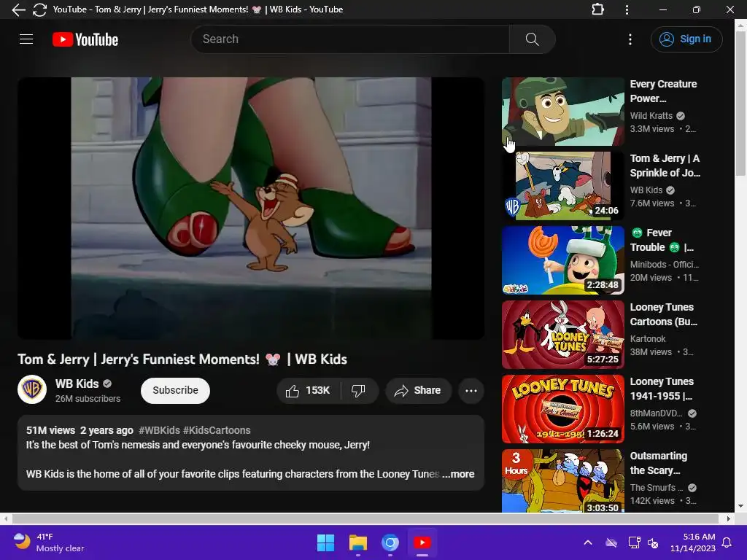Click 'Looney Tunes 1941-1955' title
This screenshot has height=560, width=747.
(x=662, y=389)
